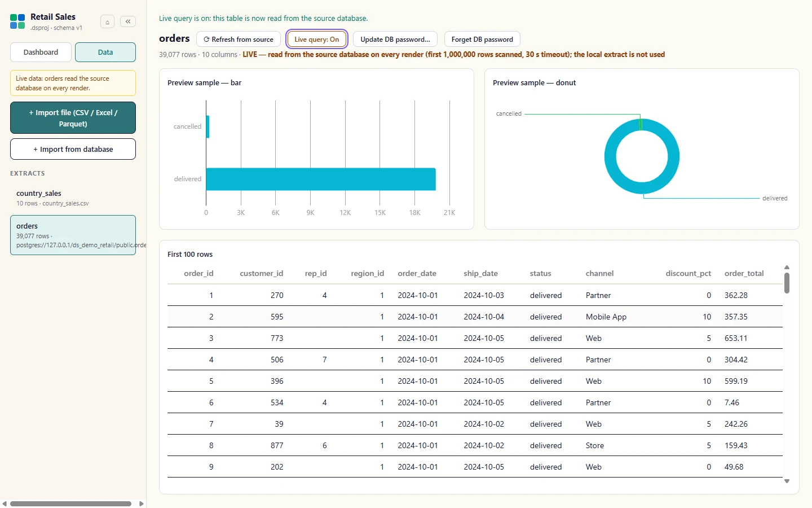The width and height of the screenshot is (812, 508).
Task: Click the status column header
Action: coord(541,273)
